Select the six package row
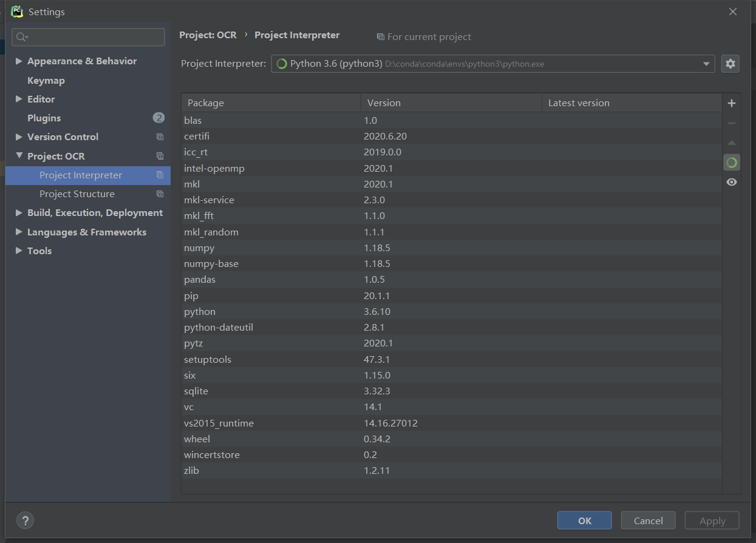This screenshot has width=756, height=543. pos(452,375)
